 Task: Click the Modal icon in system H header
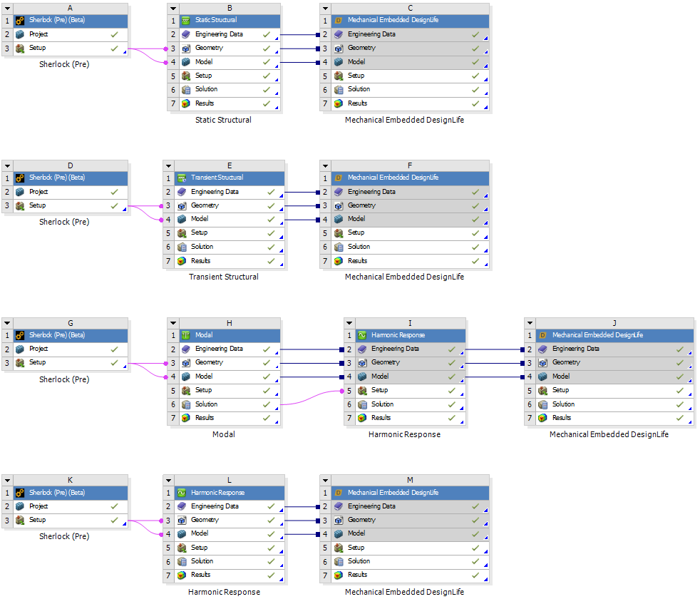point(186,335)
